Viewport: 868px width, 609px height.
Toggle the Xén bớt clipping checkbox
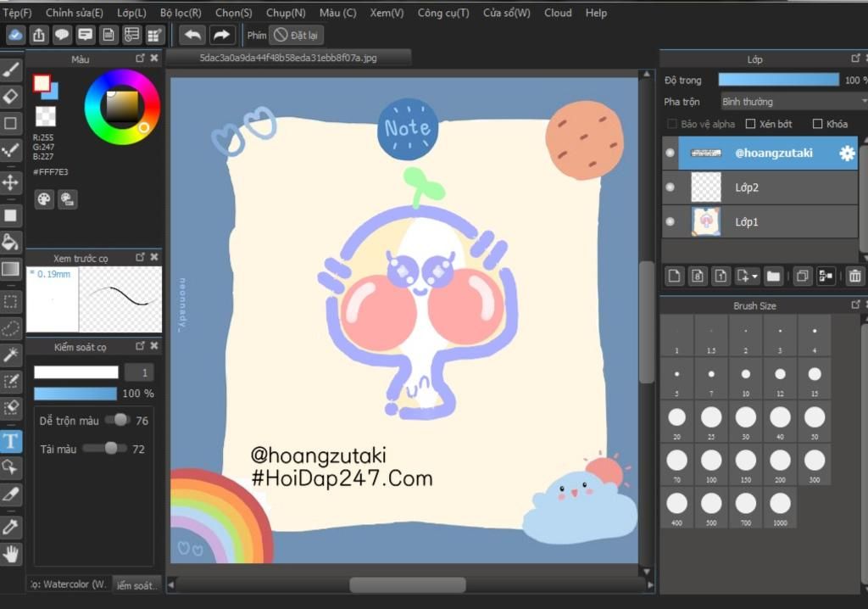751,124
